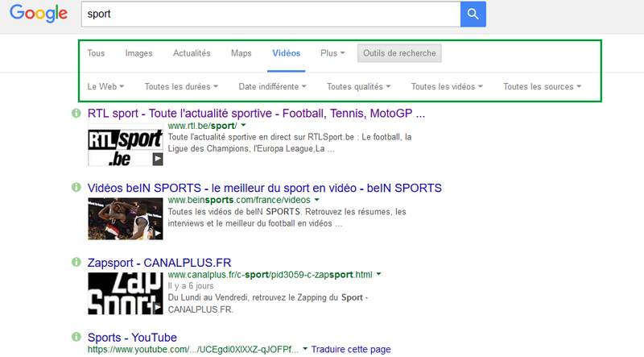Open the Toutes qualités dropdown

(x=358, y=86)
